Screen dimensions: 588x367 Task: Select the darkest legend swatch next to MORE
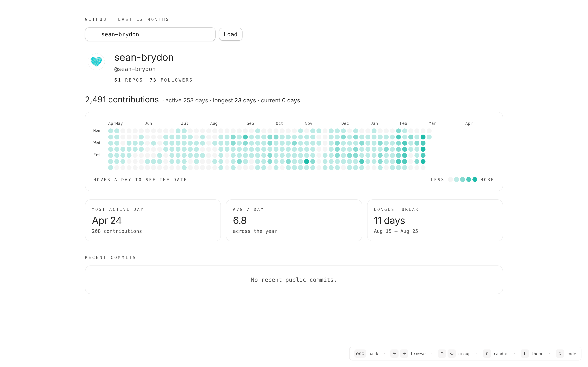click(x=475, y=179)
